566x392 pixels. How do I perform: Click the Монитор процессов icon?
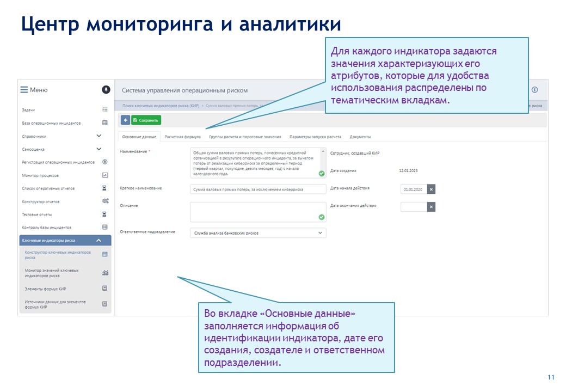point(104,175)
